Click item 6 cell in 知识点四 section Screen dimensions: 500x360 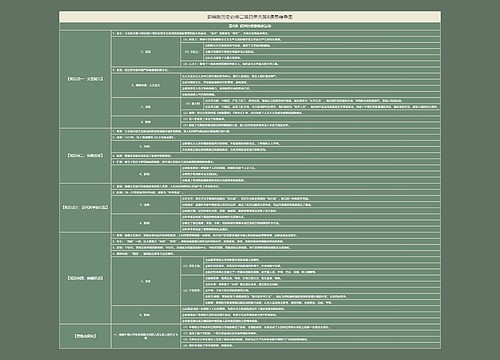click(x=146, y=315)
